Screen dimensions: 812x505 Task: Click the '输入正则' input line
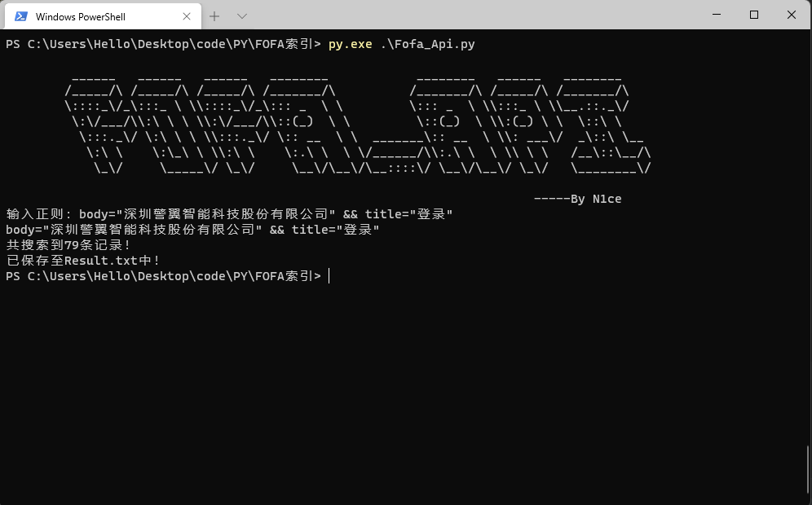(x=229, y=214)
